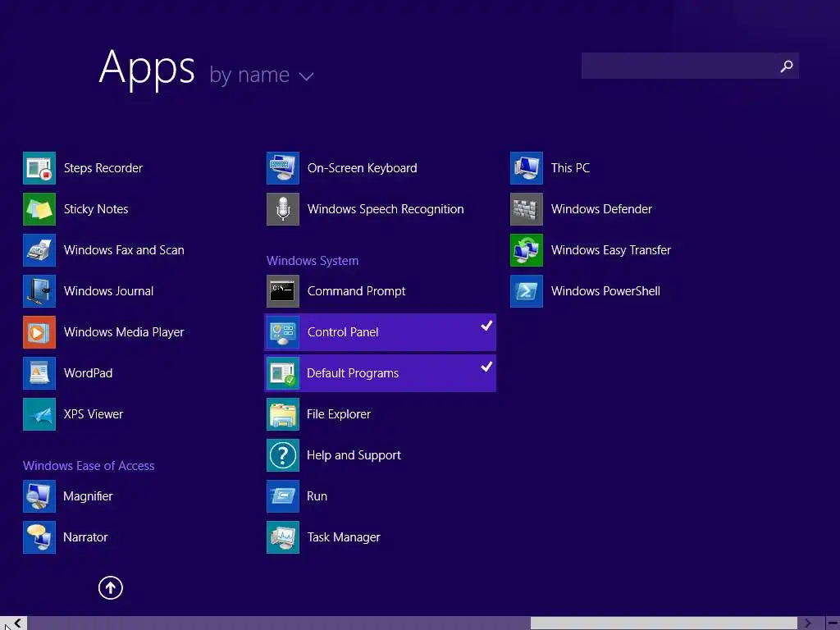Launch the Windows Defender icon
The image size is (840, 630).
[527, 209]
